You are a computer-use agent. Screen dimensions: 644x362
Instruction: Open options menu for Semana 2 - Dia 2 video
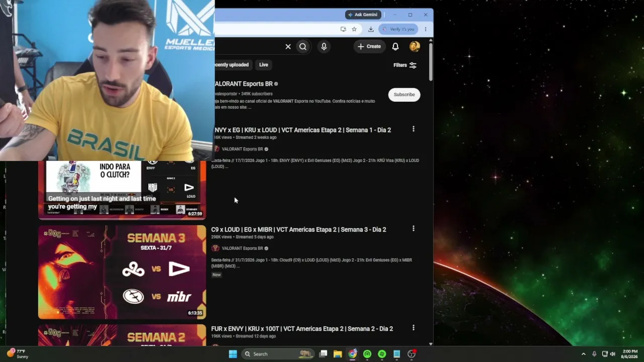point(414,328)
